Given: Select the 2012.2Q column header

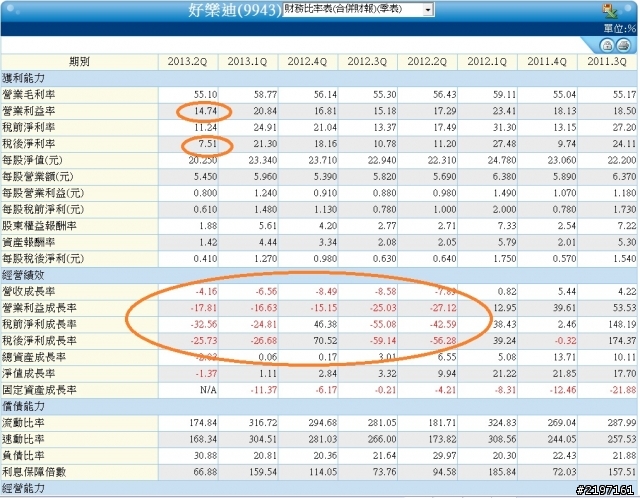Looking at the screenshot, I should tap(427, 62).
